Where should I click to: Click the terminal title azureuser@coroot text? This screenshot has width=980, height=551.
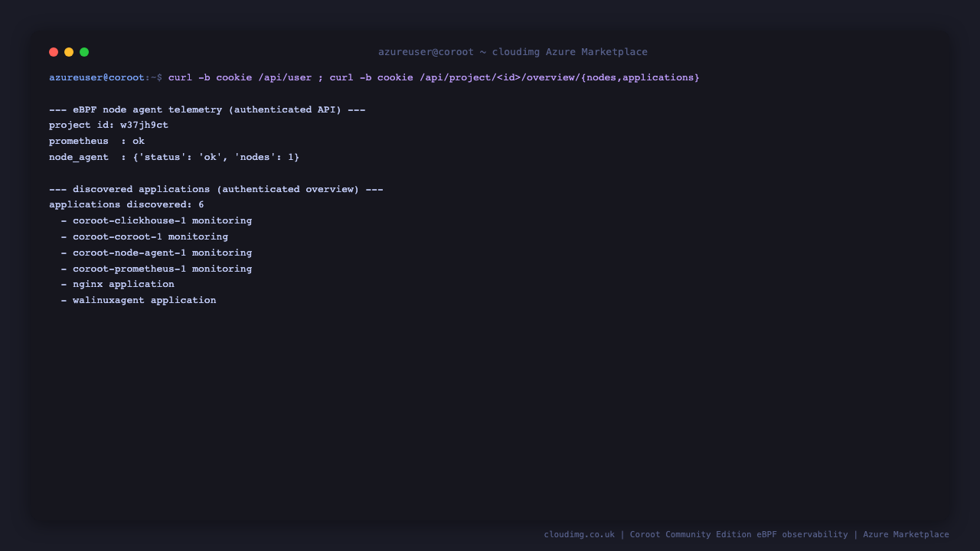tap(513, 52)
